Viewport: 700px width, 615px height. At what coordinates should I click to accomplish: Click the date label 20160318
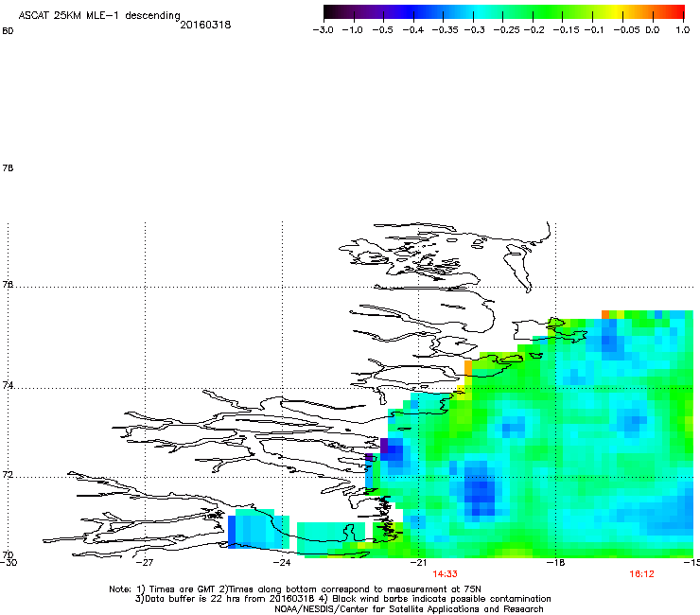click(x=205, y=25)
